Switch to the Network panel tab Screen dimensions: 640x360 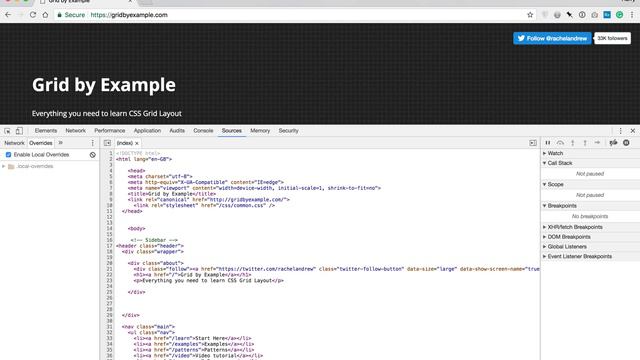click(76, 131)
